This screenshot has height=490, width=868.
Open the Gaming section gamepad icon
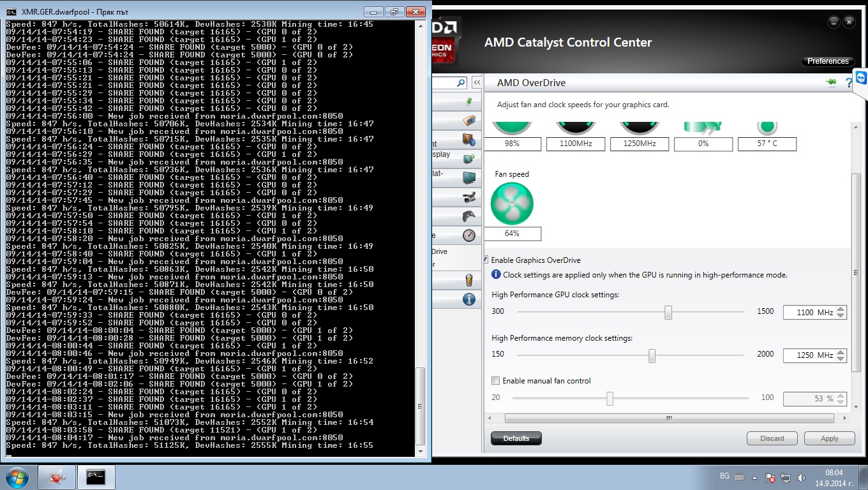coord(469,216)
